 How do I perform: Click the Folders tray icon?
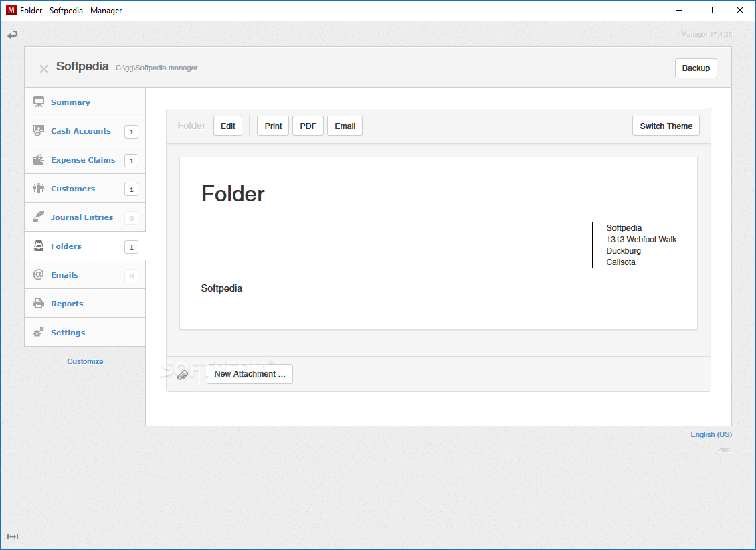[39, 246]
